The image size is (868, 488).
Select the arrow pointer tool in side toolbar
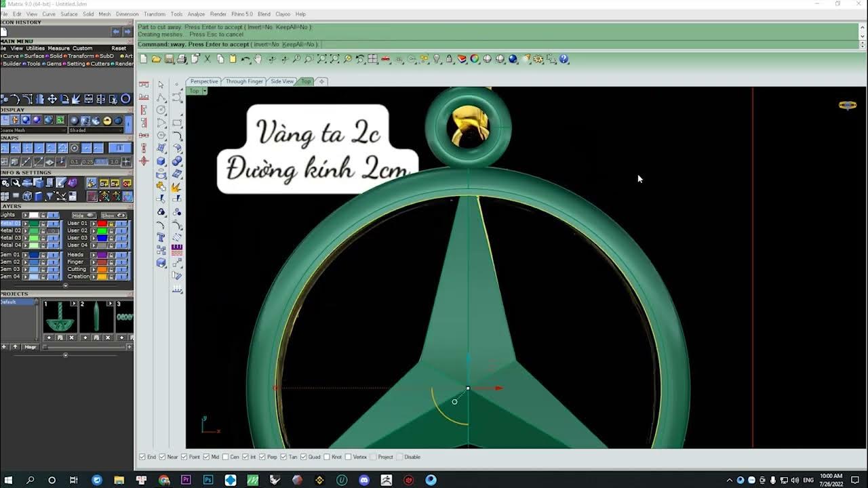(161, 85)
